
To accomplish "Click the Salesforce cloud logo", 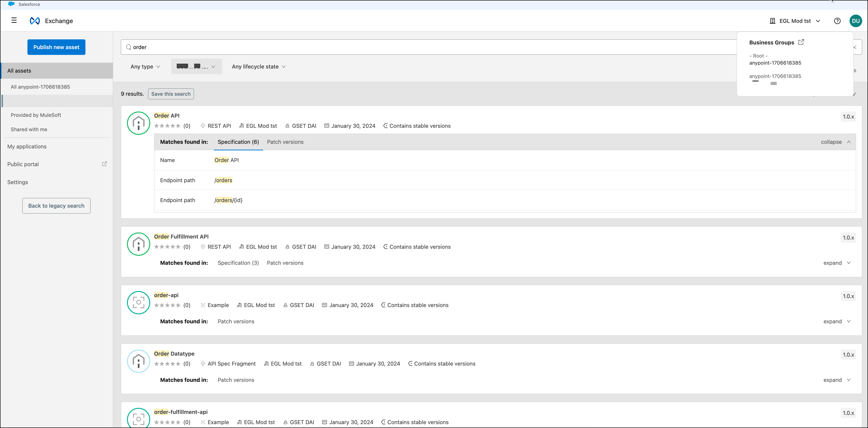I will click(x=11, y=4).
